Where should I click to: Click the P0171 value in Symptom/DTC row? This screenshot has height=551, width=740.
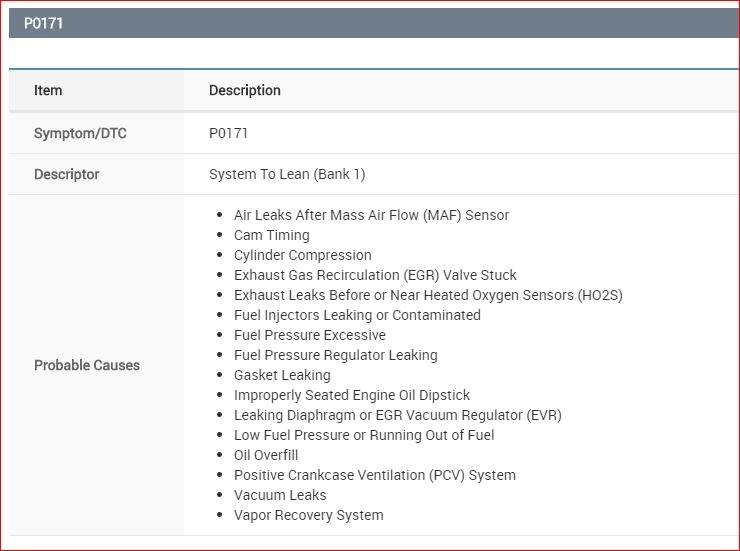(229, 133)
